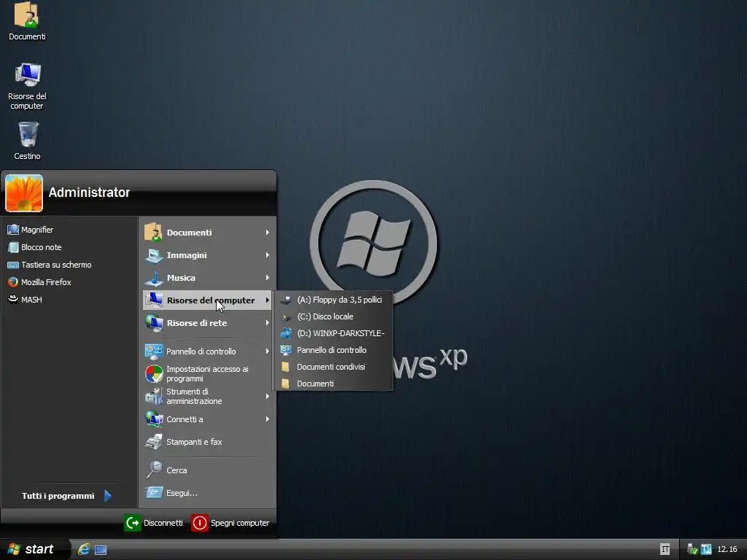Viewport: 747px width, 560px height.
Task: Open Cerca search
Action: (207, 470)
